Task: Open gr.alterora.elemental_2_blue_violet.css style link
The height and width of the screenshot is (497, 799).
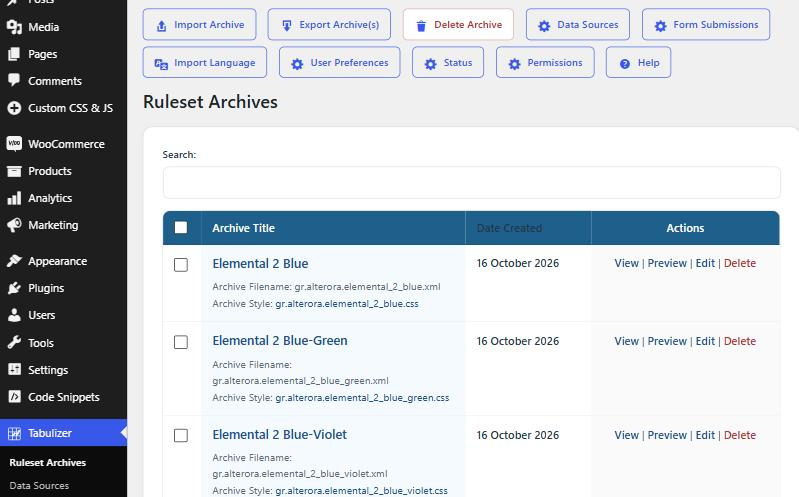Action: [x=361, y=491]
